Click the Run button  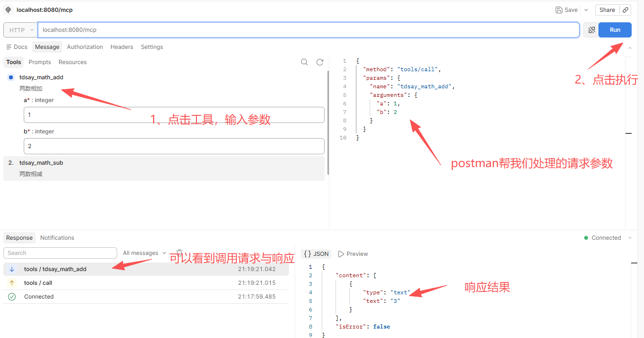(x=615, y=30)
